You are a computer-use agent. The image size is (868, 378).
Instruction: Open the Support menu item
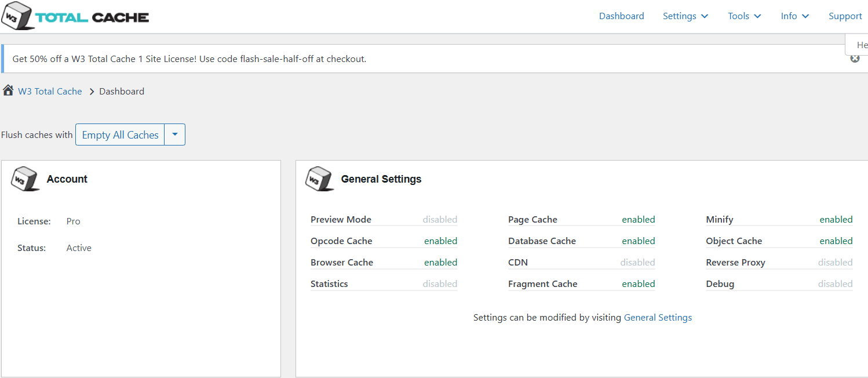[845, 16]
